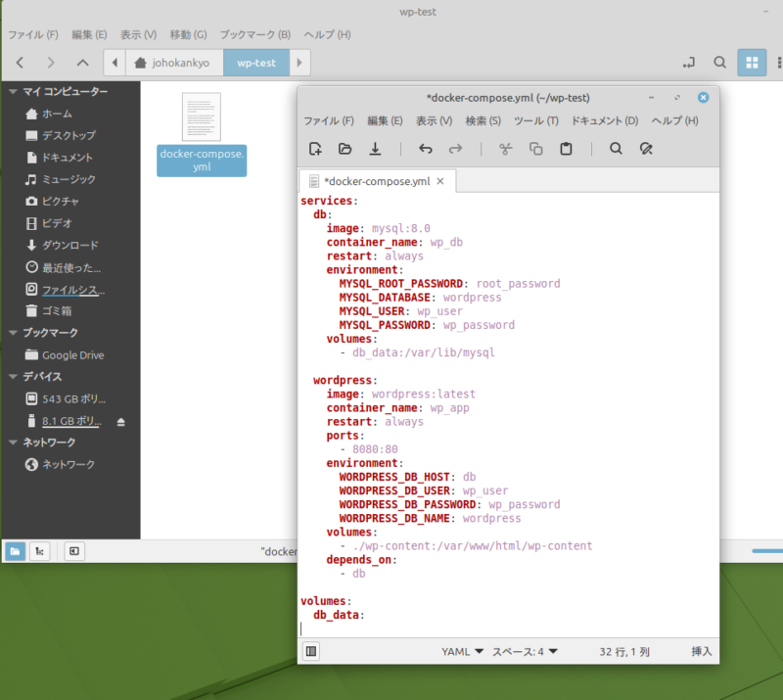The image size is (783, 700).
Task: Eject the 8.1 GB volume
Action: click(121, 421)
